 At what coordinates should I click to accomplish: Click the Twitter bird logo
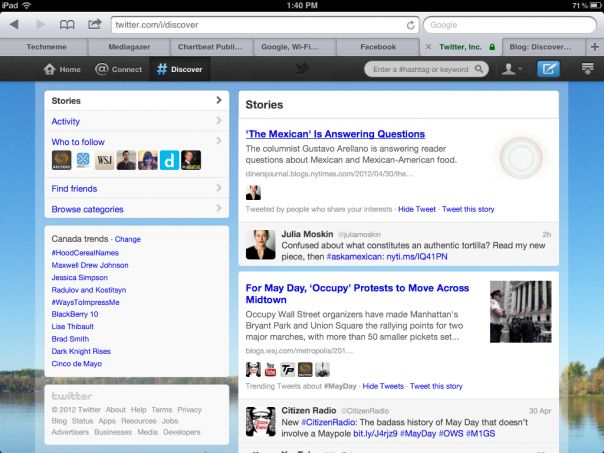pyautogui.click(x=302, y=69)
